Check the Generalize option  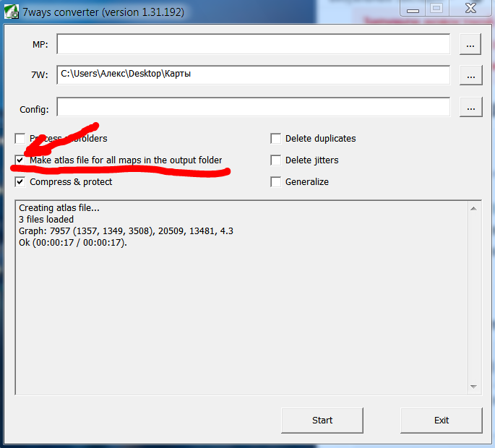276,182
